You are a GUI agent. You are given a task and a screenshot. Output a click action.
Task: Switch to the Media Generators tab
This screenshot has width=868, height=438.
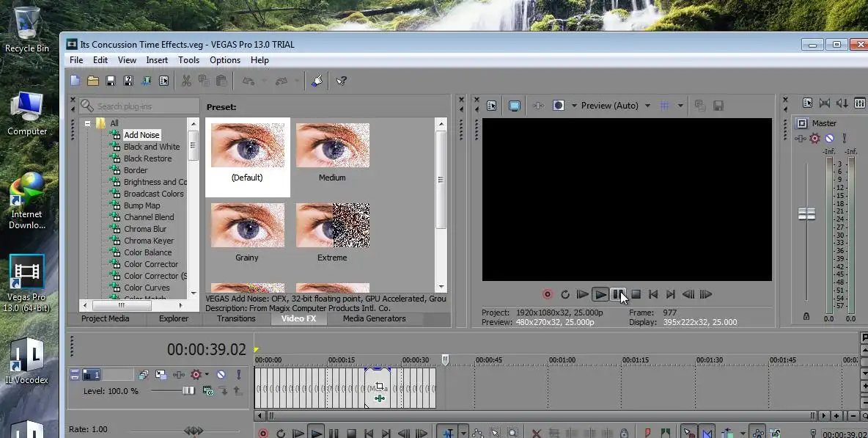point(374,318)
